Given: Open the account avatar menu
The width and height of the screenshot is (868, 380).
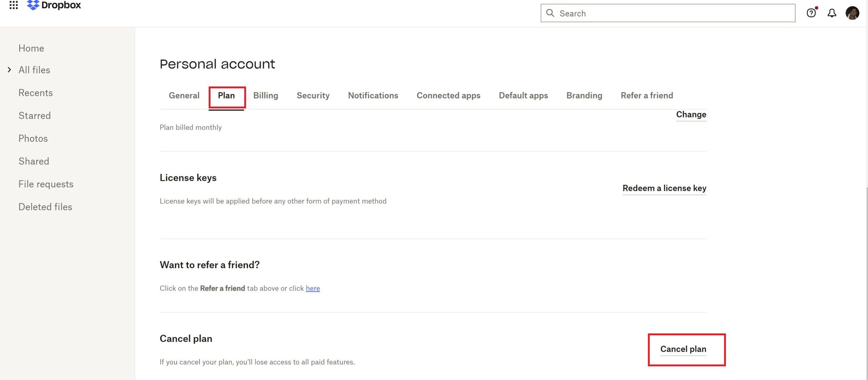Looking at the screenshot, I should pyautogui.click(x=852, y=13).
